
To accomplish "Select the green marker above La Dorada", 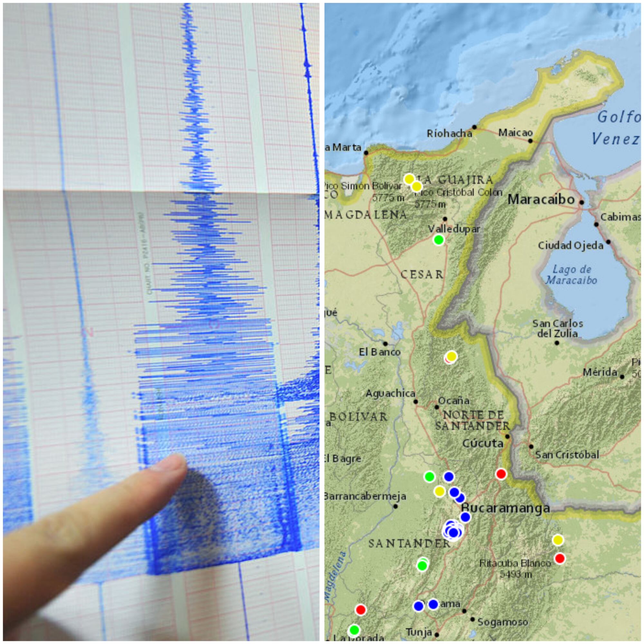I will 354,630.
